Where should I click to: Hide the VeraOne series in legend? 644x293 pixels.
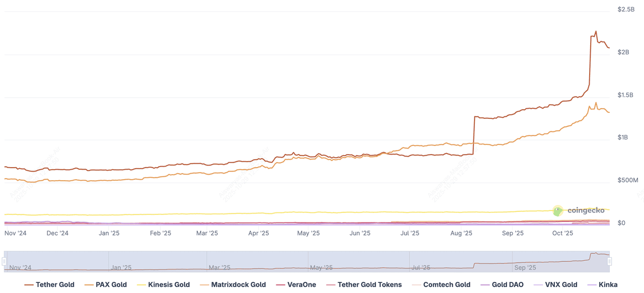click(301, 285)
